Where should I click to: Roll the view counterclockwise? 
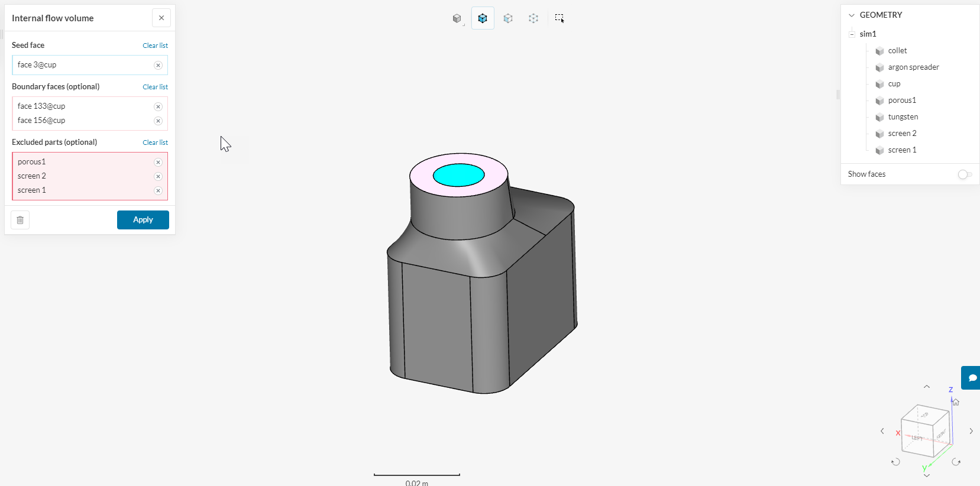click(895, 462)
